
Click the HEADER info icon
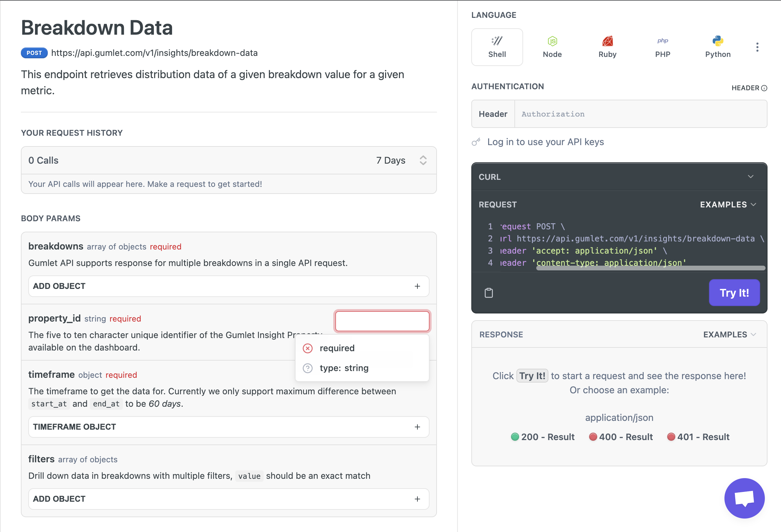pos(764,88)
